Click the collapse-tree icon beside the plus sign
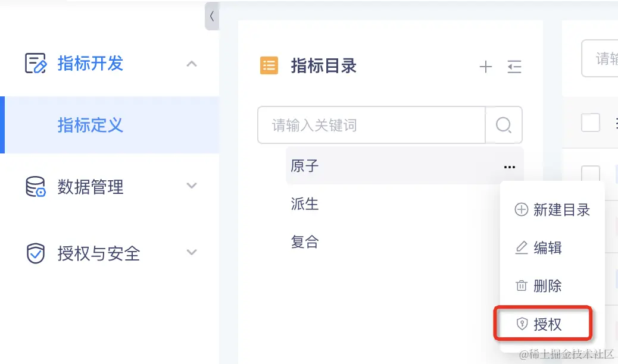Screen dimensions: 618x364 [x=514, y=67]
